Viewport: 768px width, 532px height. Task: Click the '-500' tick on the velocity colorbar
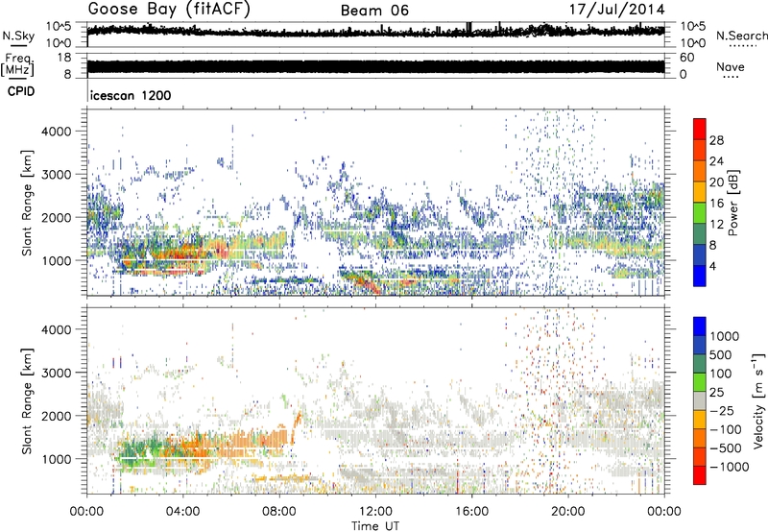[726, 447]
